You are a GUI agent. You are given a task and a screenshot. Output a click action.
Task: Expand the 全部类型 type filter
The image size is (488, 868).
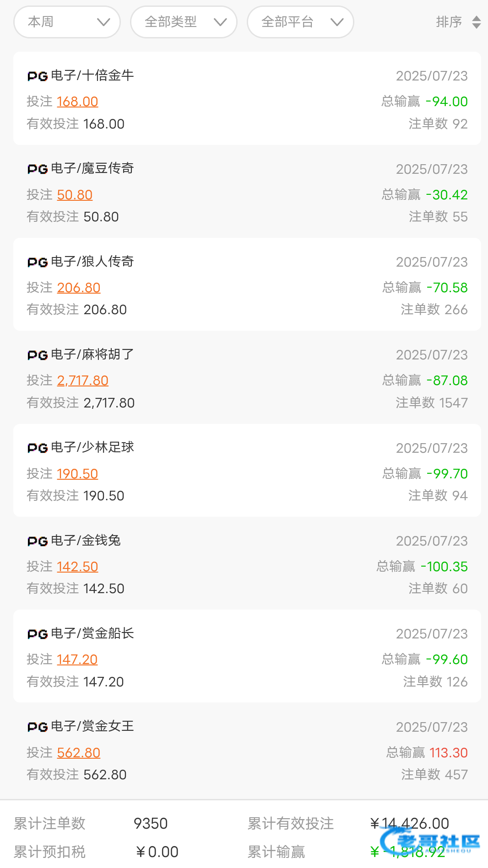184,22
